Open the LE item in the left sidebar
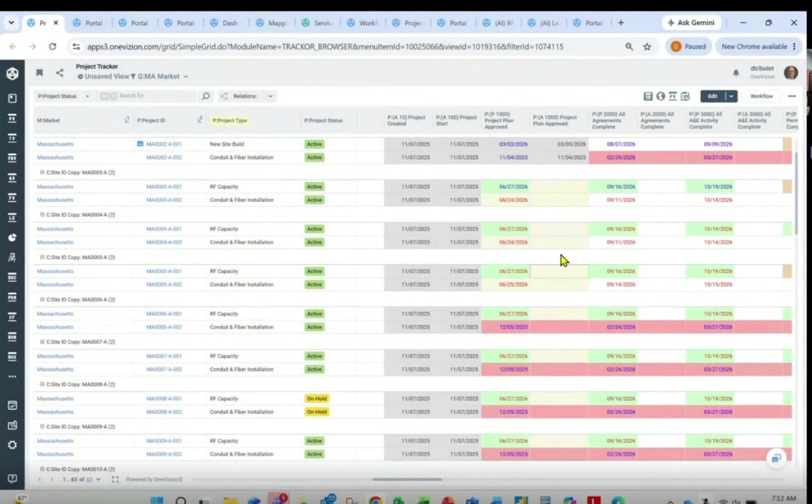The height and width of the screenshot is (504, 812). point(12,218)
